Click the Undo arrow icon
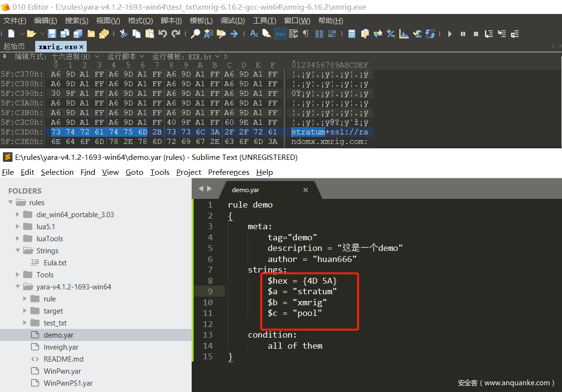 163,34
